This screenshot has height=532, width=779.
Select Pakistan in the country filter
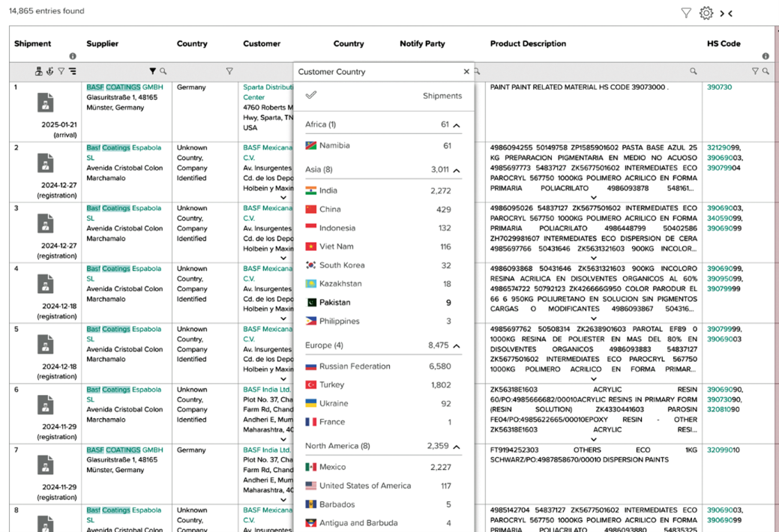[379, 303]
